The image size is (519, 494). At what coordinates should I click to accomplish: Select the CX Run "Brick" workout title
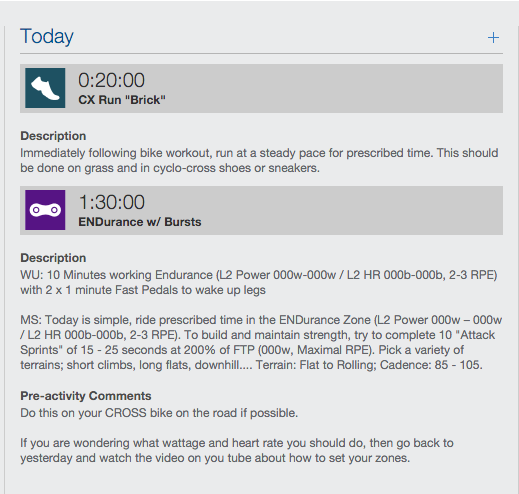coord(122,100)
